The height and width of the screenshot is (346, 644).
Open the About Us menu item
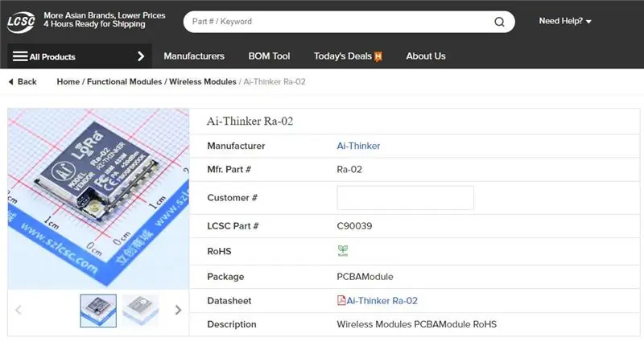[426, 56]
